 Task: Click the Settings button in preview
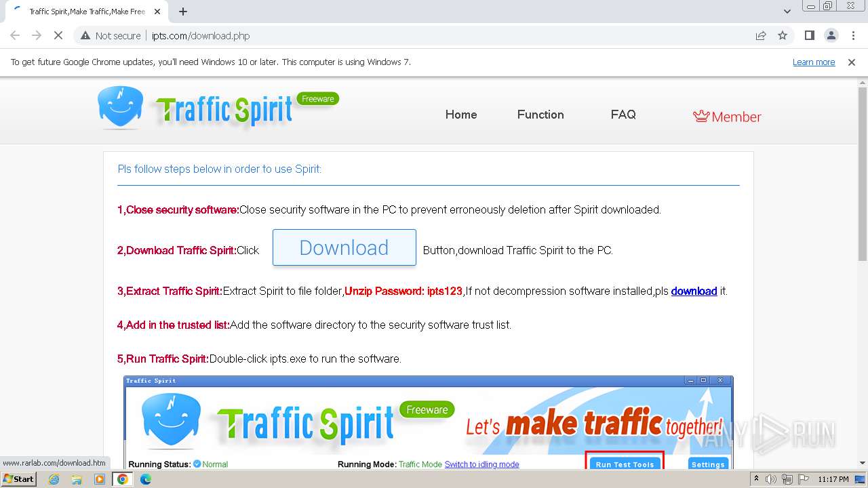(709, 464)
